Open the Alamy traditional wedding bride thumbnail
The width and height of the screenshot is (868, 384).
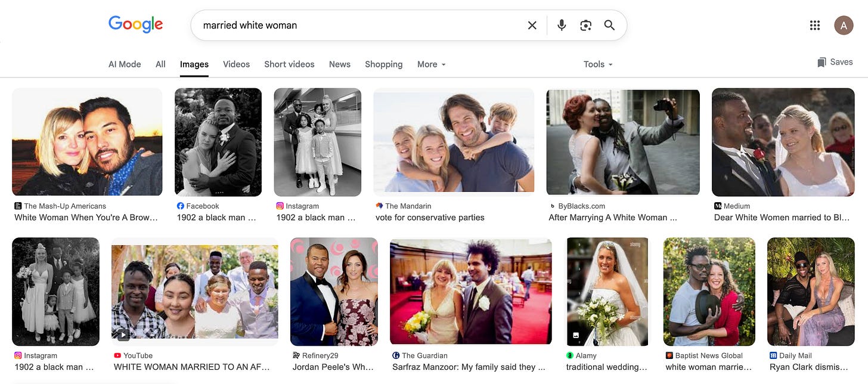[607, 292]
